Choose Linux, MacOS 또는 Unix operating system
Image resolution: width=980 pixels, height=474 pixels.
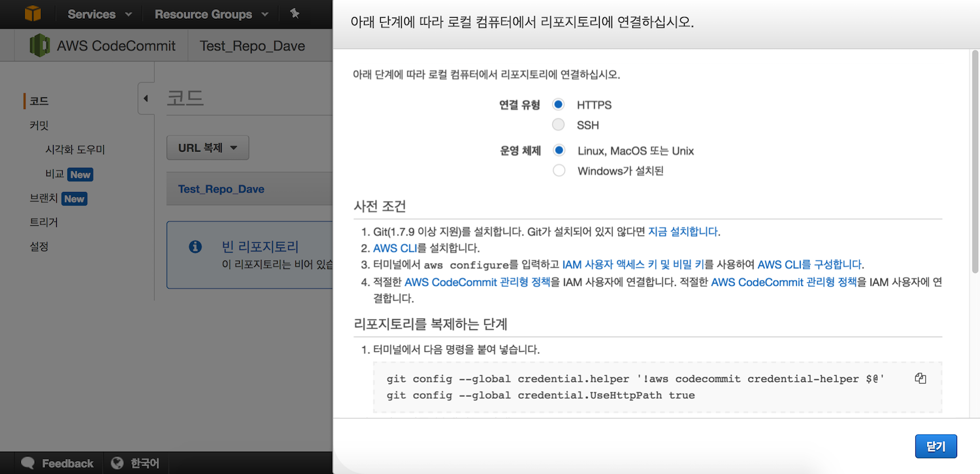pyautogui.click(x=559, y=150)
